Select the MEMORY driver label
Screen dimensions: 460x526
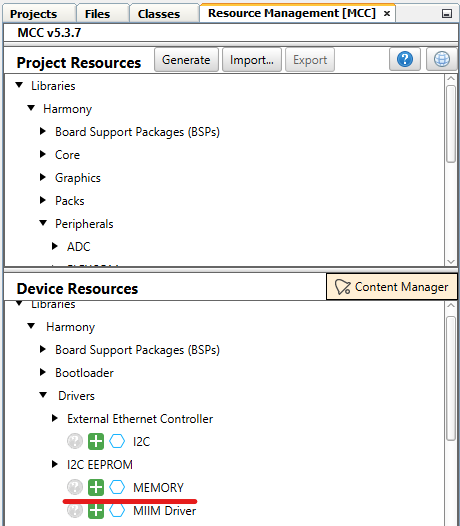click(158, 487)
